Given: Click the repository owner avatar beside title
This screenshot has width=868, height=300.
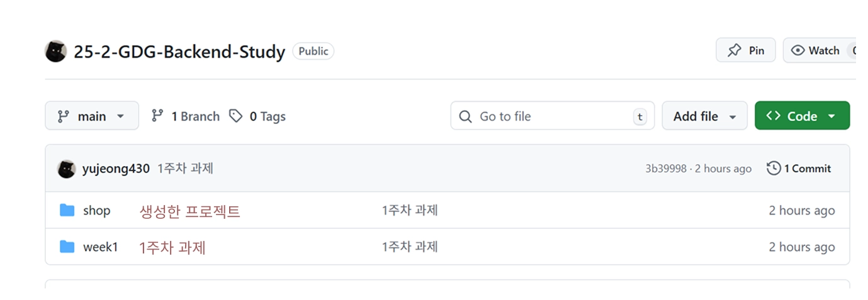Looking at the screenshot, I should pos(55,51).
